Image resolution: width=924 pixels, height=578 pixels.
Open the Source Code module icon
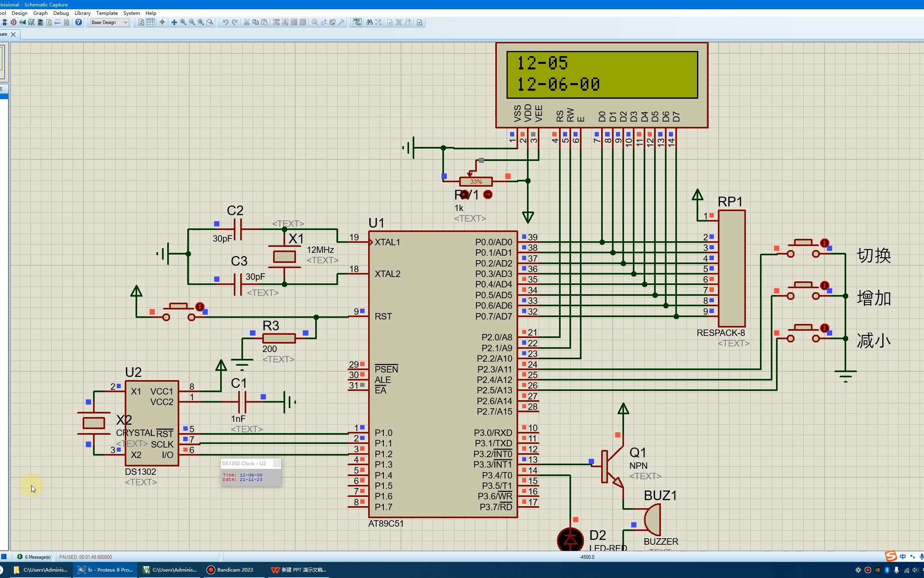pos(57,22)
